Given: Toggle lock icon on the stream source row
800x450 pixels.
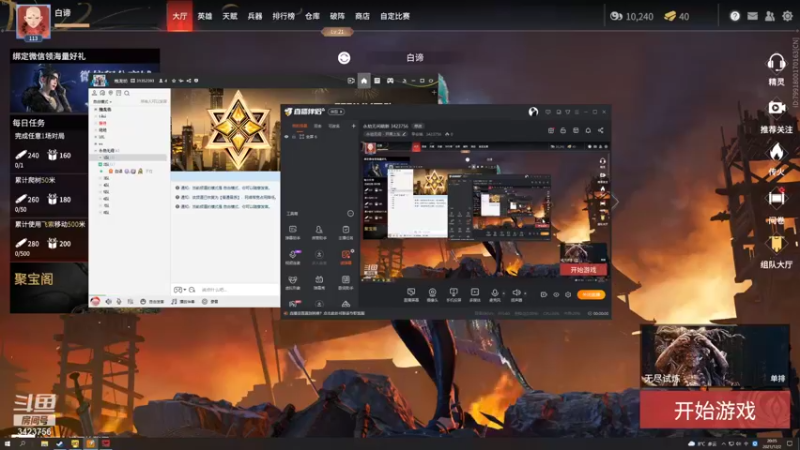Looking at the screenshot, I should point(294,137).
